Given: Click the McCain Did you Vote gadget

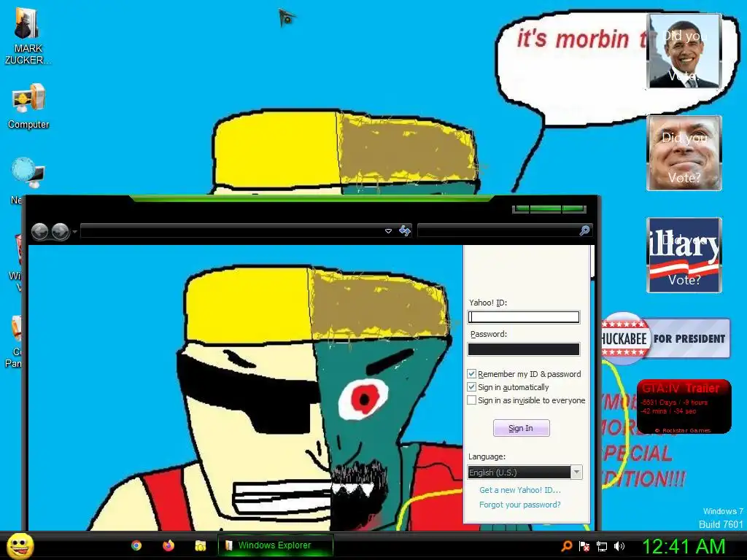Looking at the screenshot, I should 684,153.
